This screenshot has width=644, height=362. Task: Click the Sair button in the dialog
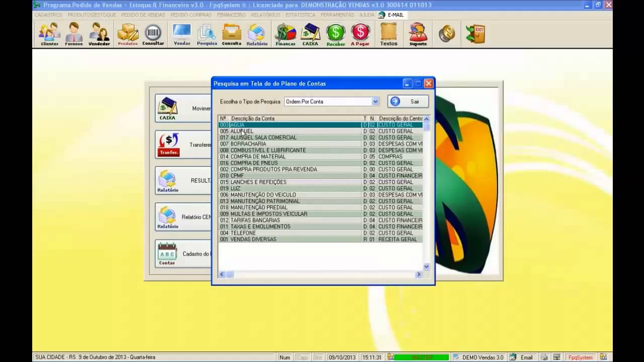coord(408,102)
